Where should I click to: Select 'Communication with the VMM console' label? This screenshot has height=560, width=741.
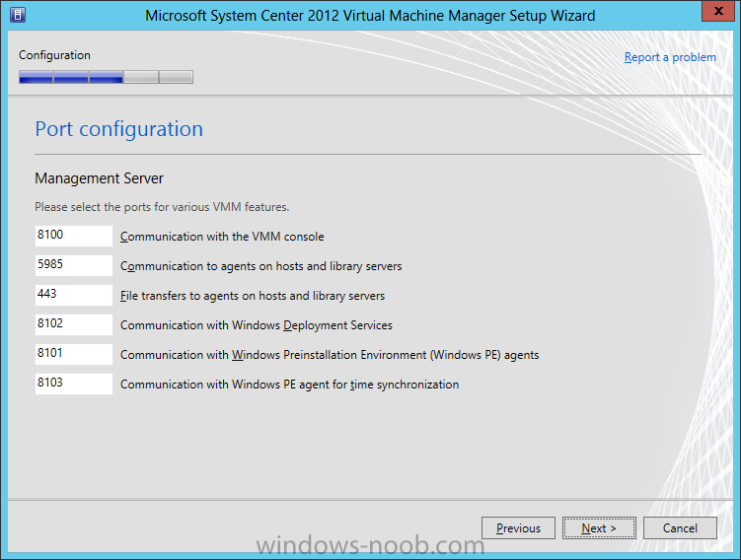click(x=222, y=237)
